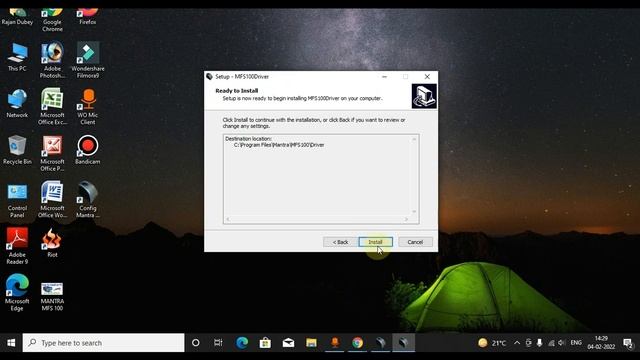Viewport: 640px width, 360px height.
Task: Cancel the MFS100Driver setup
Action: 415,242
